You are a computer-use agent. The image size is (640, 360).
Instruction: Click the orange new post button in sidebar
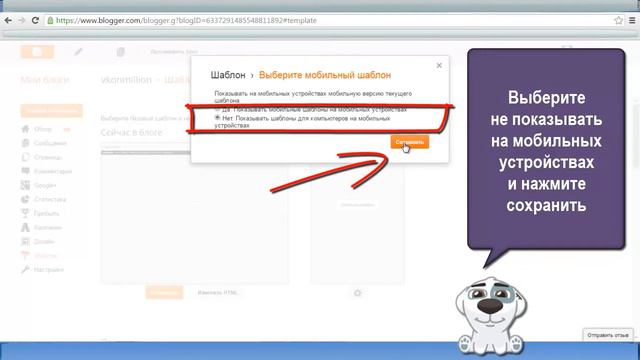pyautogui.click(x=52, y=111)
